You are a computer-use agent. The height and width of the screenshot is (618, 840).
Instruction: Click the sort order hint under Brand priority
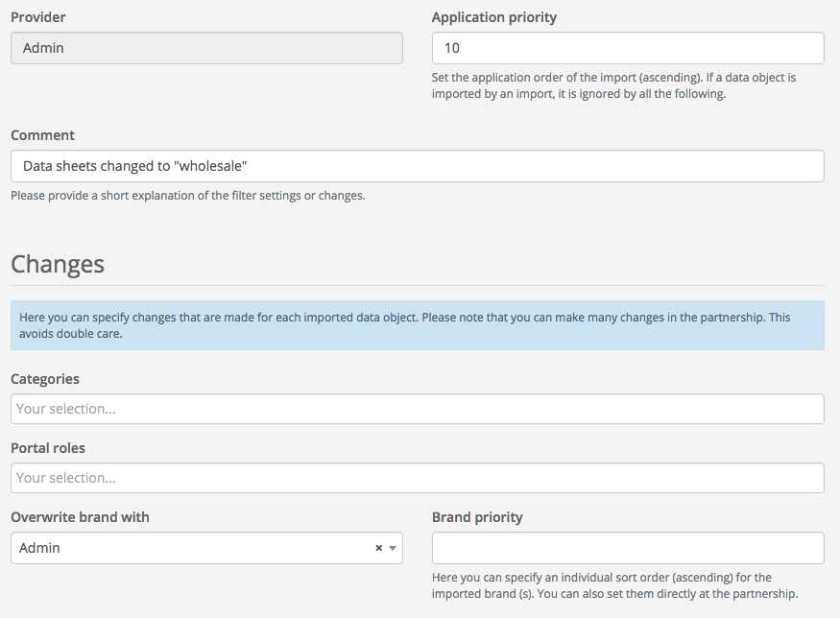pyautogui.click(x=614, y=585)
